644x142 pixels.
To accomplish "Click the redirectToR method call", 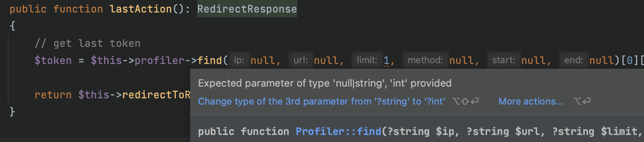I will click(156, 95).
